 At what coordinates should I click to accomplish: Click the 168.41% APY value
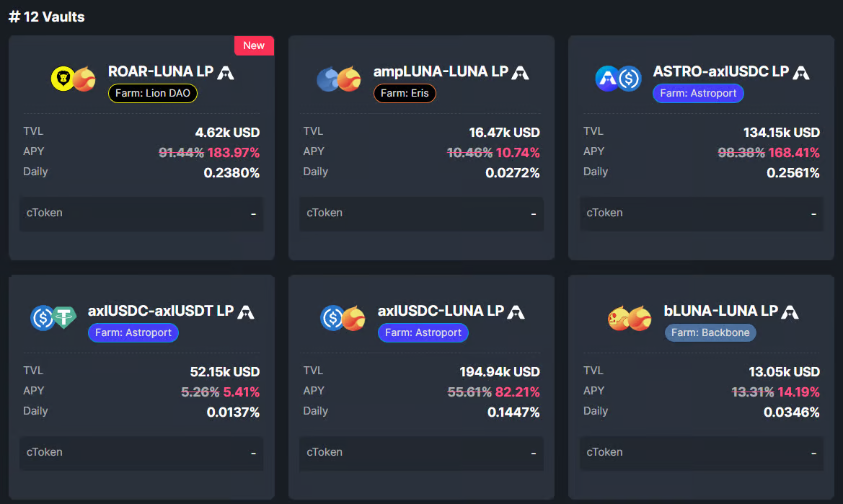coord(794,153)
